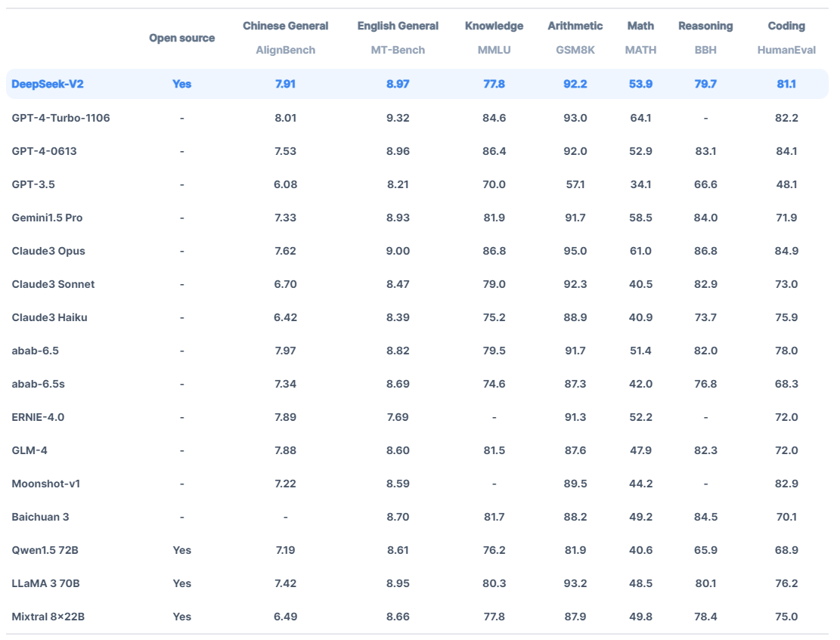Image resolution: width=840 pixels, height=640 pixels.
Task: Click GPT-4-Turbo-1106's MATH score "64.1"
Action: pyautogui.click(x=640, y=118)
